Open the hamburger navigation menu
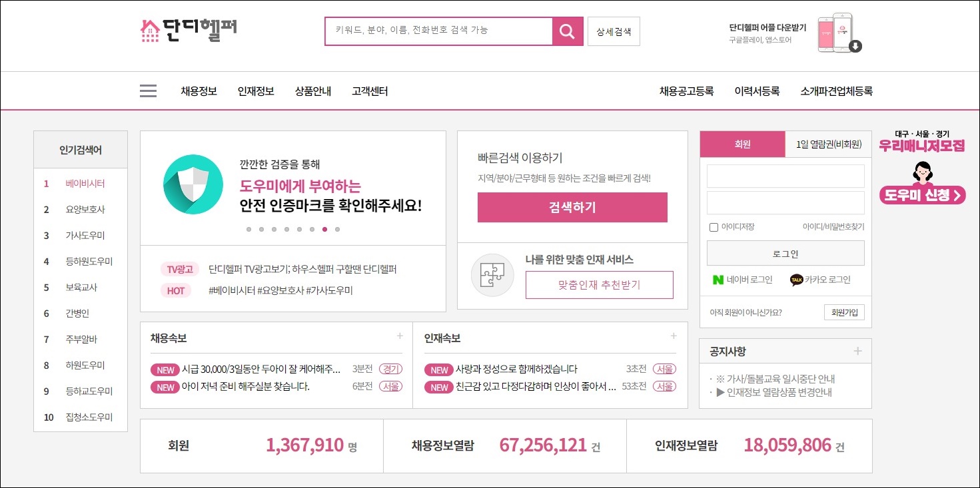This screenshot has width=980, height=488. pyautogui.click(x=147, y=91)
